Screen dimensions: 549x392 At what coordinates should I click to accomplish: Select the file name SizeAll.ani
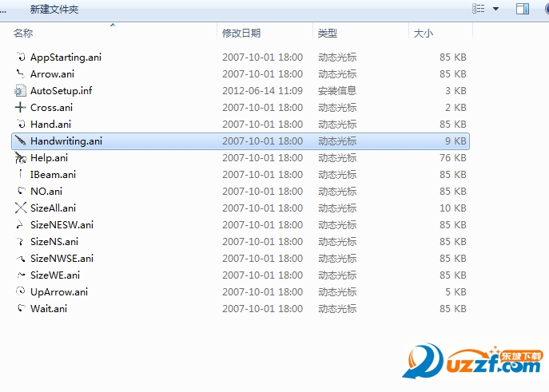coord(53,208)
